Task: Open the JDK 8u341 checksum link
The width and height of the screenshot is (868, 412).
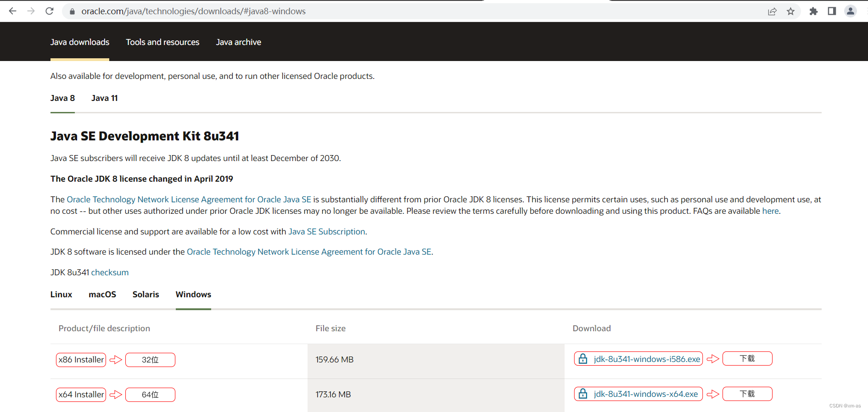Action: [110, 273]
